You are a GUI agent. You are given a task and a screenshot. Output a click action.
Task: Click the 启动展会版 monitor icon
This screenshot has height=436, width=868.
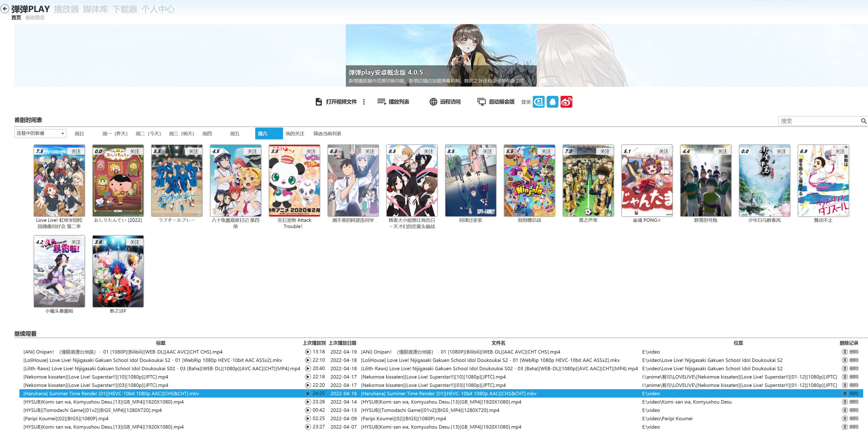482,101
